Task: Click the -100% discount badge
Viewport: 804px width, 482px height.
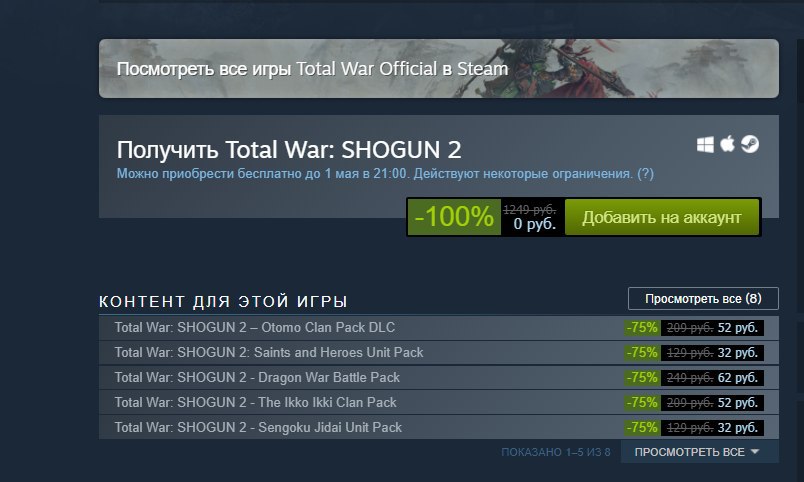Action: (x=454, y=217)
